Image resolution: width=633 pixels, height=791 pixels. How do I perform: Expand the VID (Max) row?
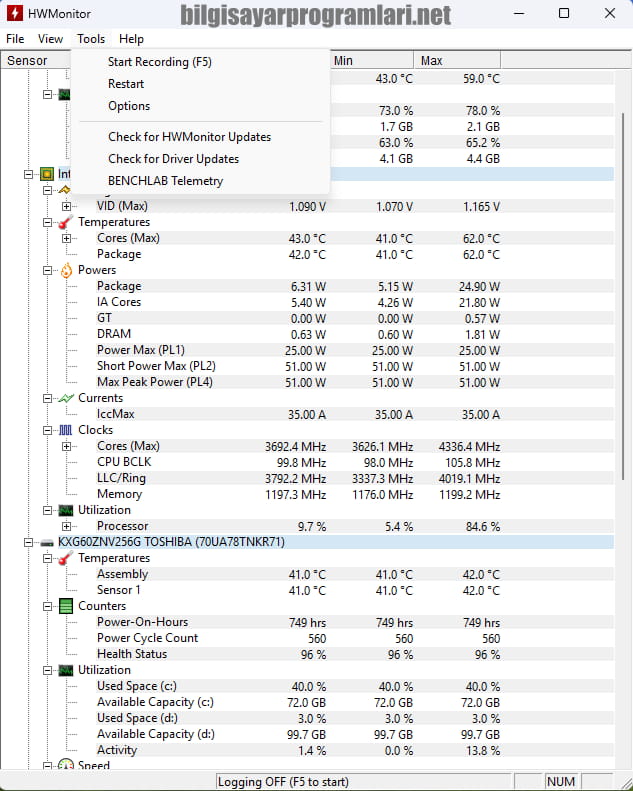(66, 206)
